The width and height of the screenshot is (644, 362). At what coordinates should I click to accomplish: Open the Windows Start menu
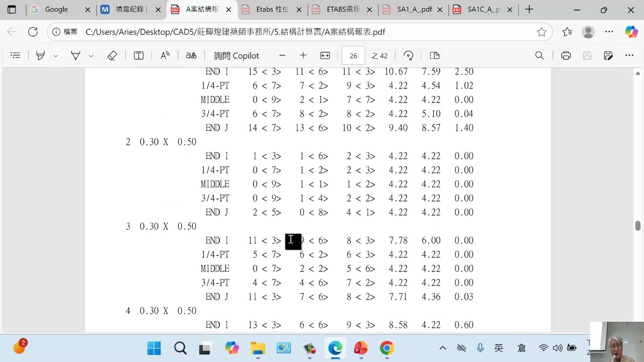pyautogui.click(x=154, y=348)
